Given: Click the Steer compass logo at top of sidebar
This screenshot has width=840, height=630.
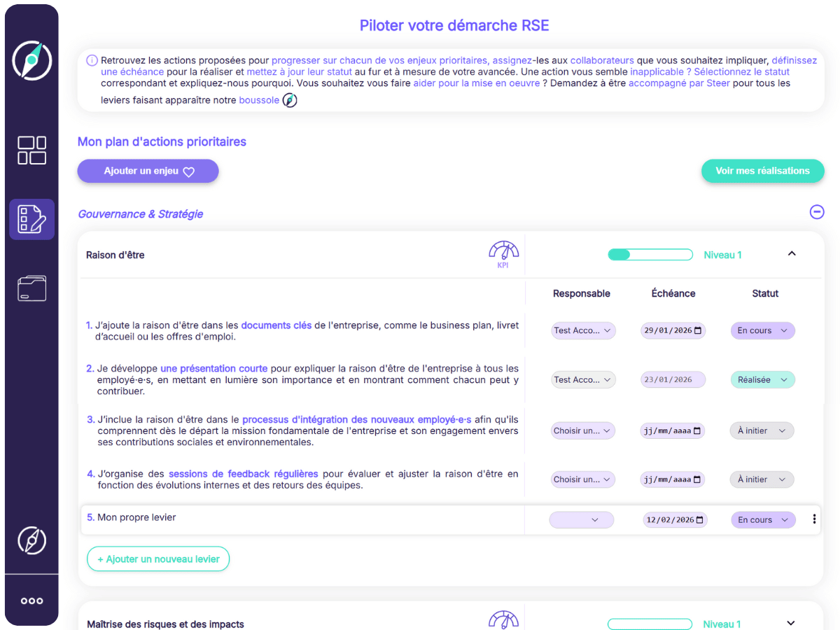Looking at the screenshot, I should tap(31, 61).
